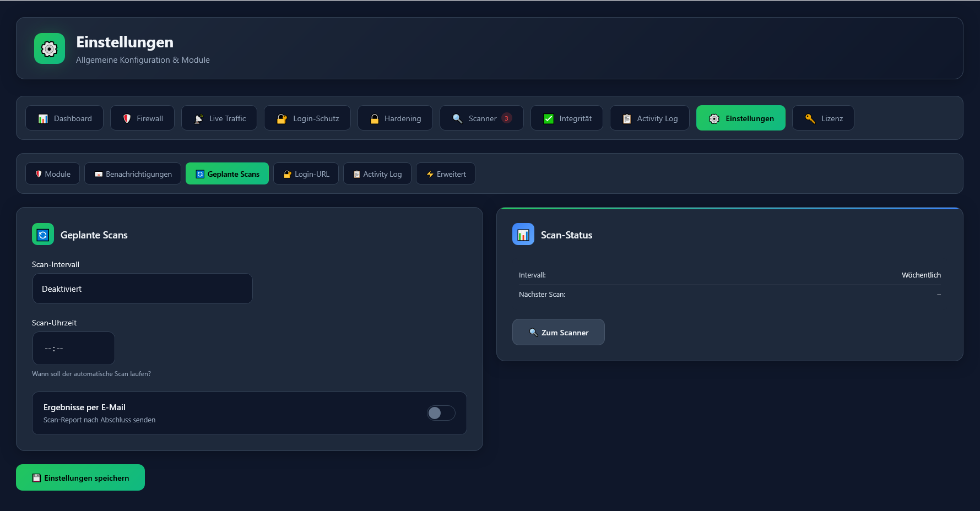Open the Module sub-tab

(53, 174)
